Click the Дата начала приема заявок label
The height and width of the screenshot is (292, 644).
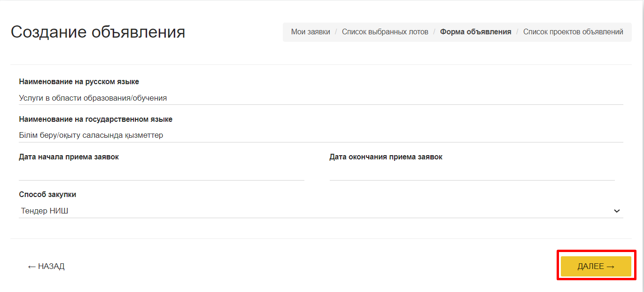(69, 157)
